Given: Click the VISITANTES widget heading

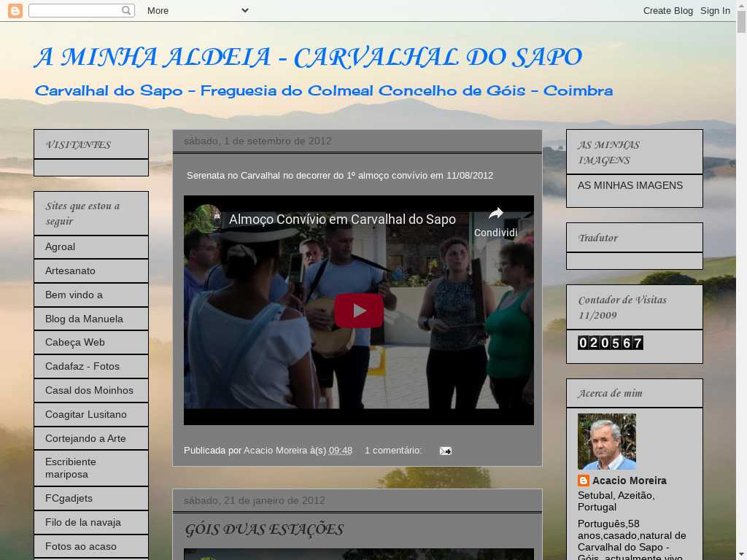Looking at the screenshot, I should (78, 145).
